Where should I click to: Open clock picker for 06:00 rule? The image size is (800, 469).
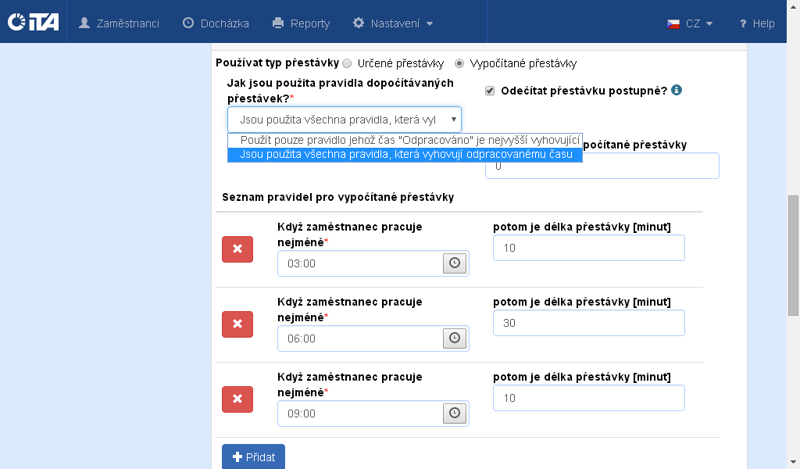pos(455,338)
